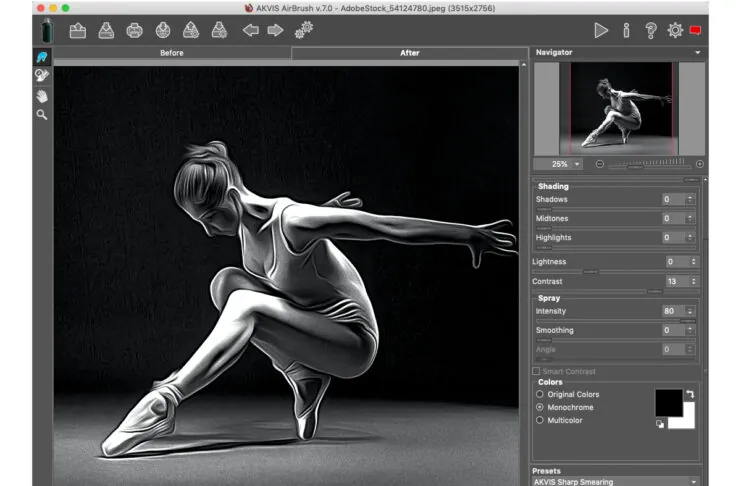Open the program info icon
The width and height of the screenshot is (741, 486).
(626, 31)
